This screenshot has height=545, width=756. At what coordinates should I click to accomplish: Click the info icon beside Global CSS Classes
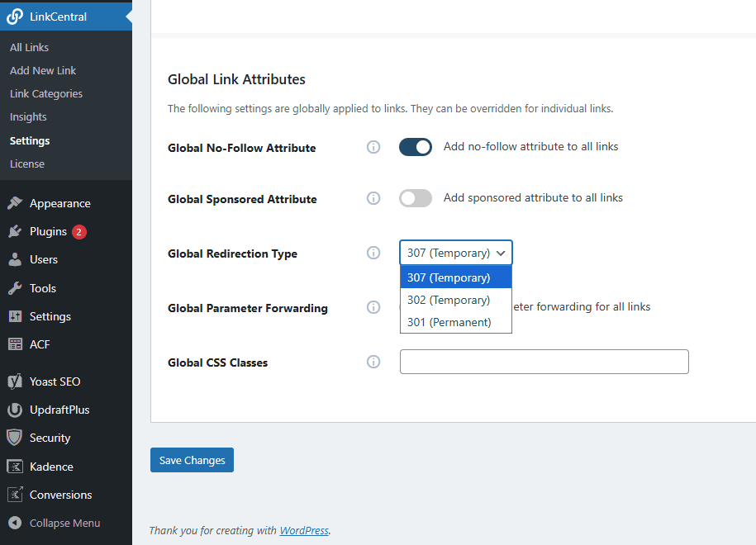coord(373,362)
